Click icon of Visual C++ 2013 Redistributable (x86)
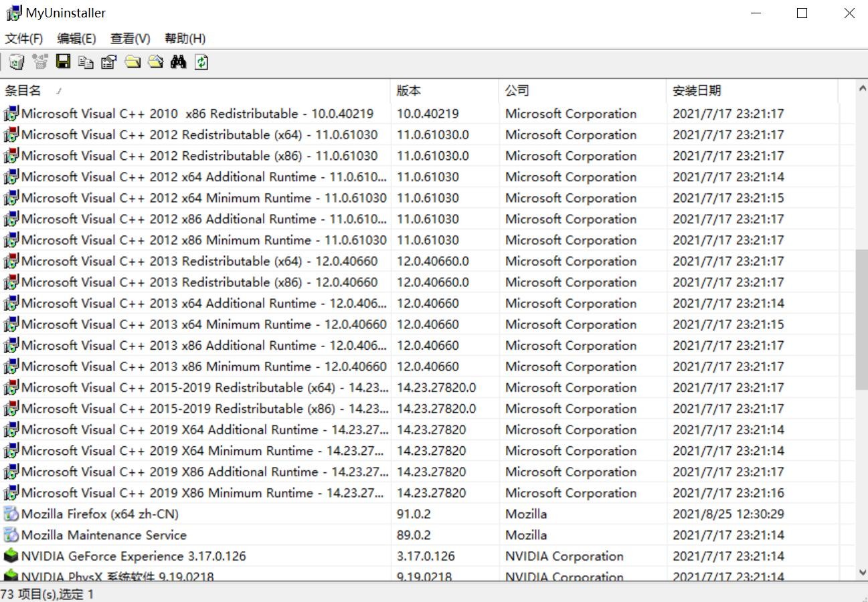The width and height of the screenshot is (868, 602). 11,282
